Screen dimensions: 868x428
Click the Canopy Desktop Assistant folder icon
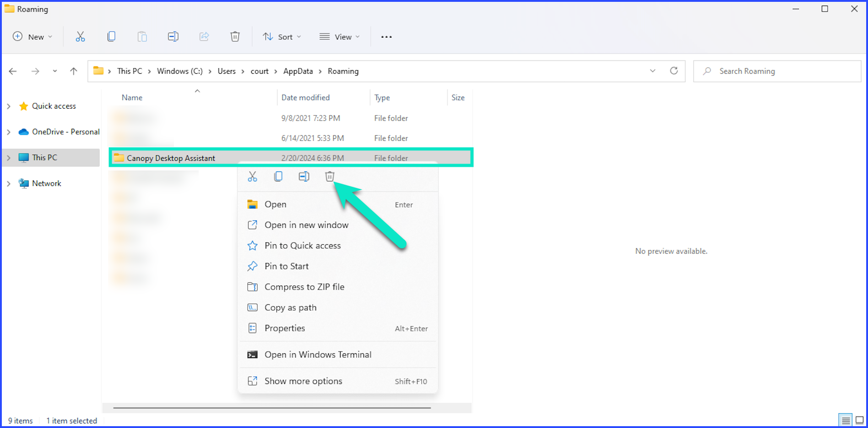119,158
